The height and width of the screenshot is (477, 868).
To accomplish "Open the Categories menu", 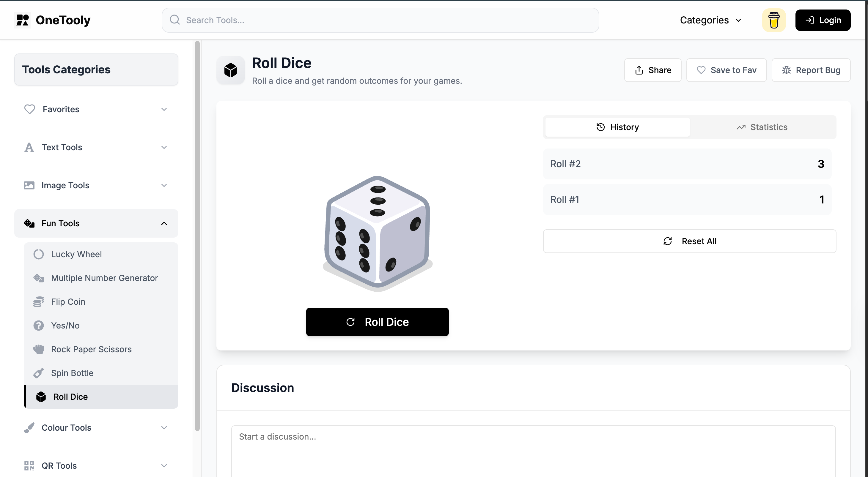I will (x=710, y=20).
